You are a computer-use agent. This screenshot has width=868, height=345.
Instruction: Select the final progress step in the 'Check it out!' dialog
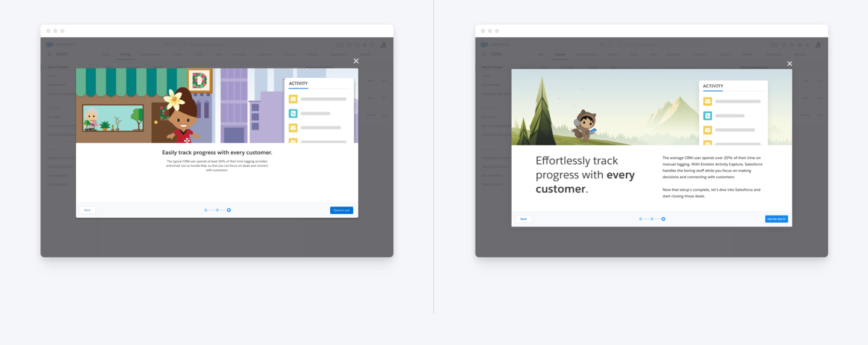pos(229,210)
